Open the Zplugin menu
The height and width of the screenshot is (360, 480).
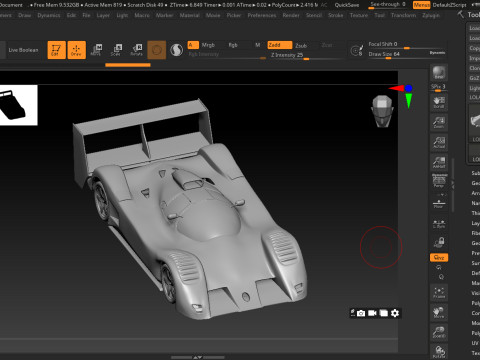click(x=431, y=15)
